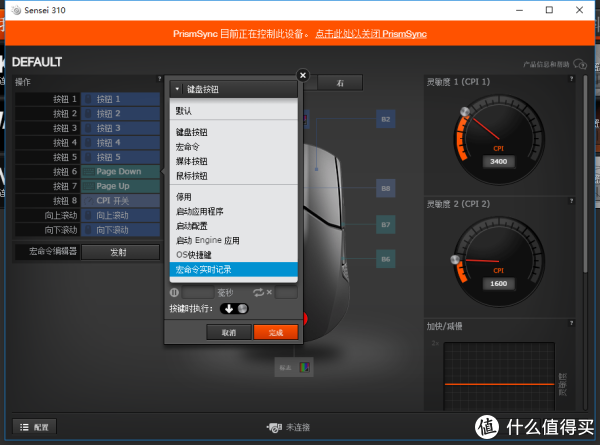Open 按钮 2 action assignment
Image resolution: width=600 pixels, height=445 pixels.
120,114
